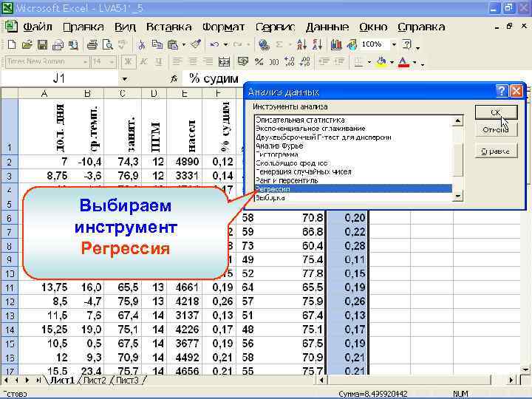Toggle Italic (К) formatting
This screenshot has height=399, width=532.
coord(143,62)
